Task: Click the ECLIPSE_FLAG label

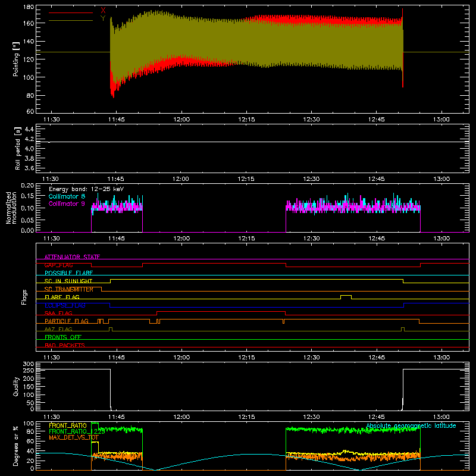Action: coord(65,305)
